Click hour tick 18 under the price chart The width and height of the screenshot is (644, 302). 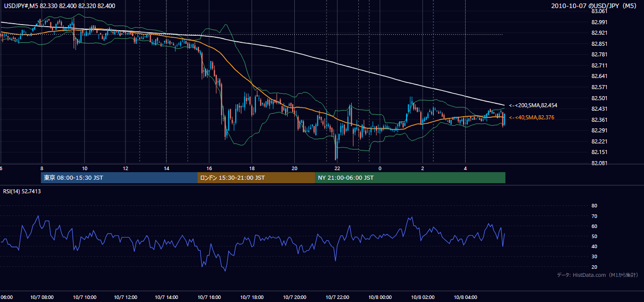click(x=251, y=168)
